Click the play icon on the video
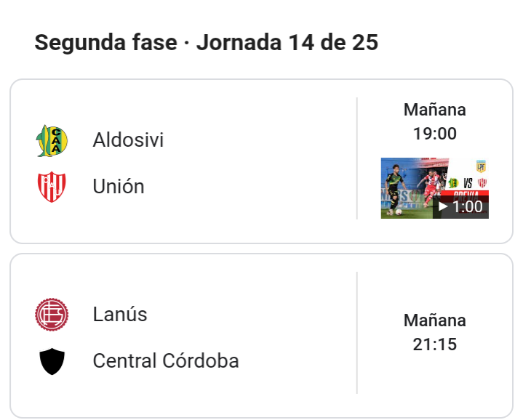The width and height of the screenshot is (523, 420). pos(442,207)
